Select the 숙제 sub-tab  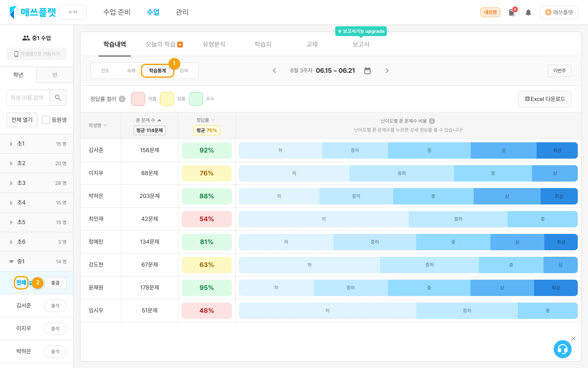click(x=131, y=71)
